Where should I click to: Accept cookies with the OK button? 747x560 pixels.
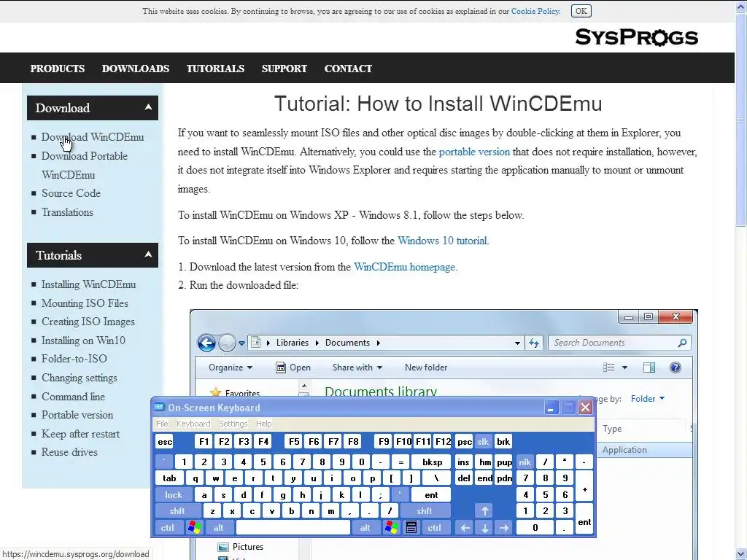coord(581,11)
